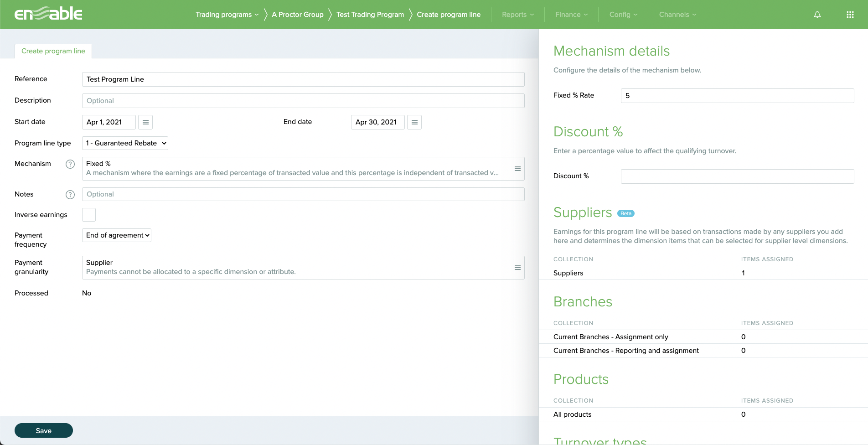Open Current Branches - Assignment only row
The image size is (868, 445).
703,337
